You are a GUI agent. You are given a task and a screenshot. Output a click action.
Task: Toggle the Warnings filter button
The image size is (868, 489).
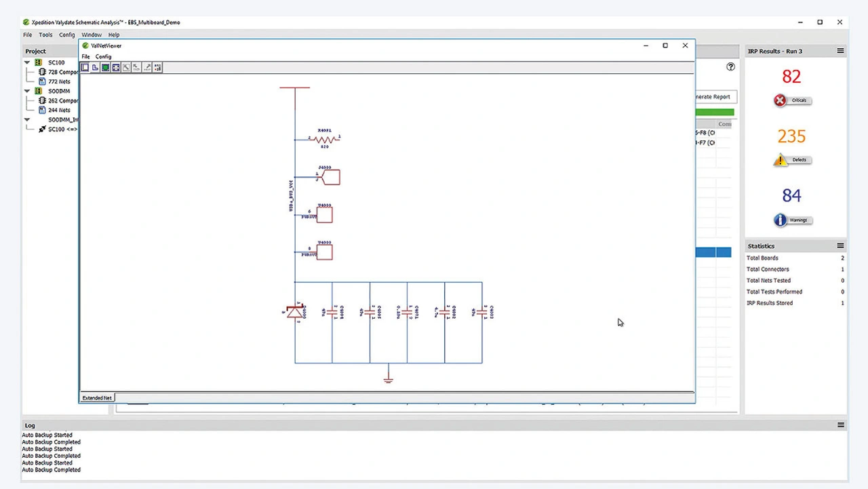[792, 220]
